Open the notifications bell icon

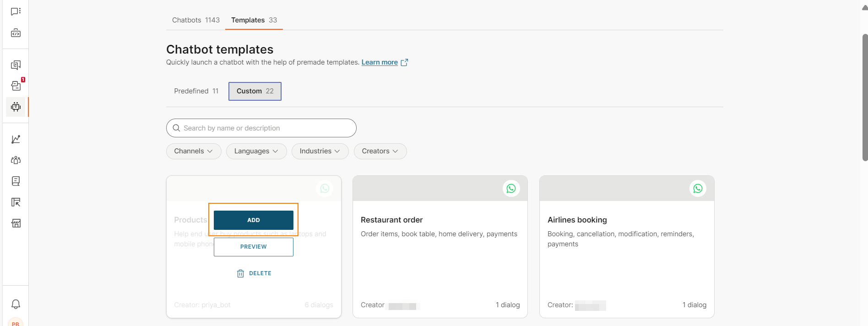16,304
